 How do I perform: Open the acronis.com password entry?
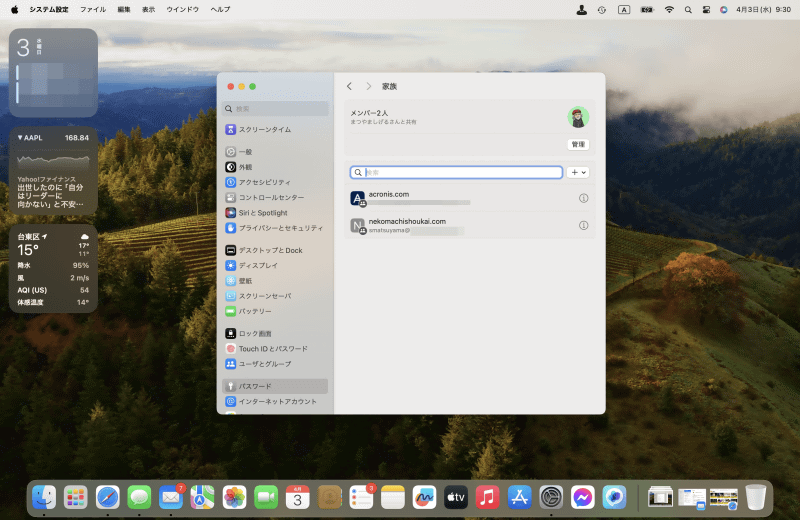[x=469, y=198]
